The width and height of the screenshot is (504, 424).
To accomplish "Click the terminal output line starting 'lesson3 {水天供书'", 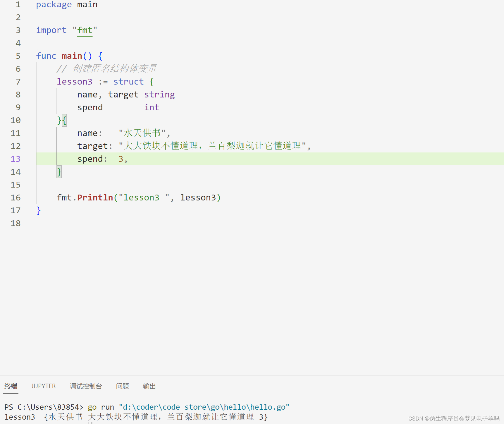I will [136, 417].
